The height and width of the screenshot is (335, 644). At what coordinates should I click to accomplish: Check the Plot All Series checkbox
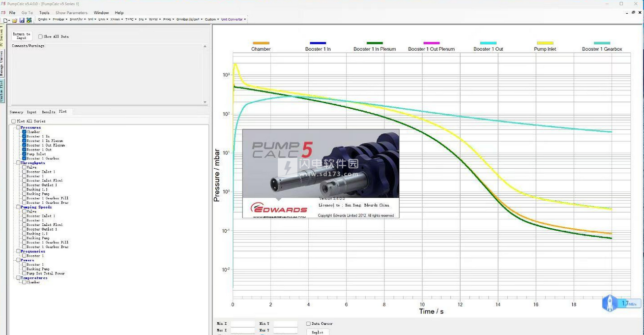14,121
